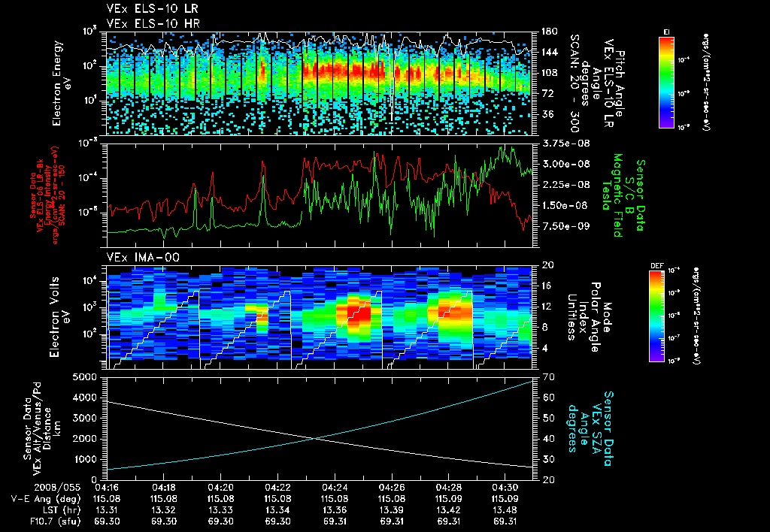The image size is (770, 532).
Task: Click the EI color scale bar
Action: tap(666, 82)
